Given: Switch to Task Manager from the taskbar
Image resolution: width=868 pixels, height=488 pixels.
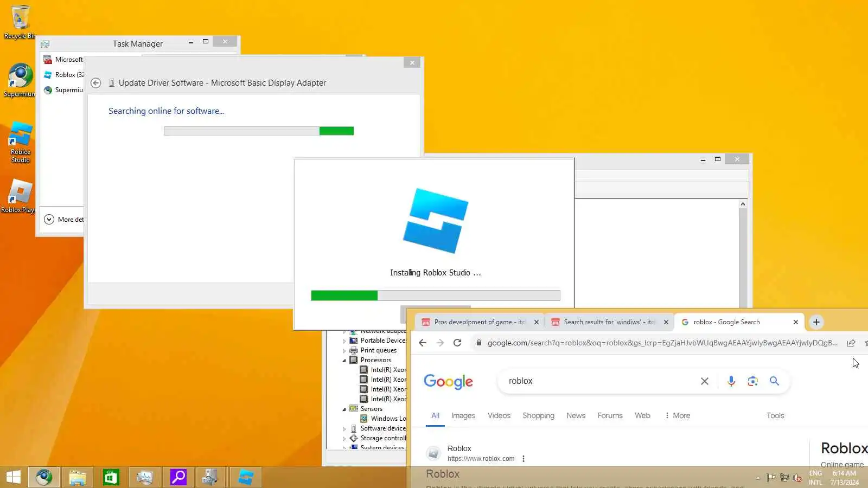Looking at the screenshot, I should pyautogui.click(x=145, y=477).
